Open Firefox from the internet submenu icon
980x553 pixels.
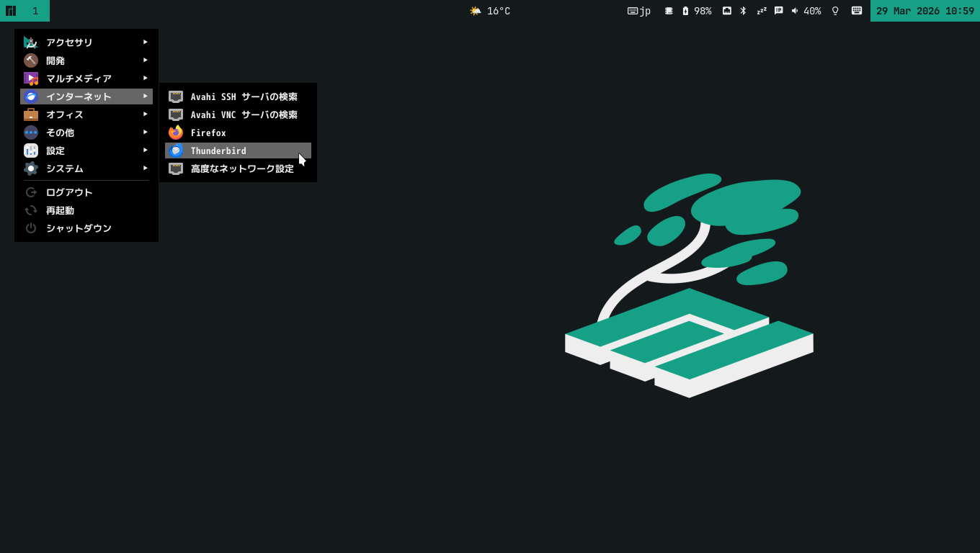click(175, 132)
